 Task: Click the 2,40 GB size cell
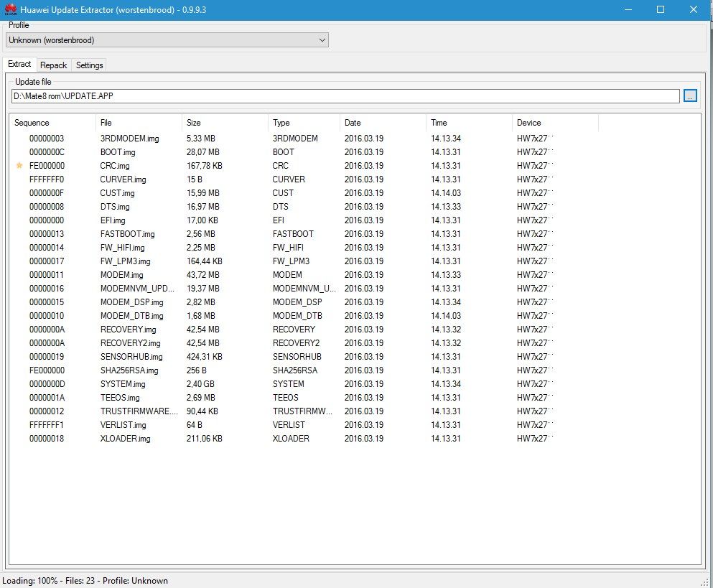pyautogui.click(x=200, y=384)
